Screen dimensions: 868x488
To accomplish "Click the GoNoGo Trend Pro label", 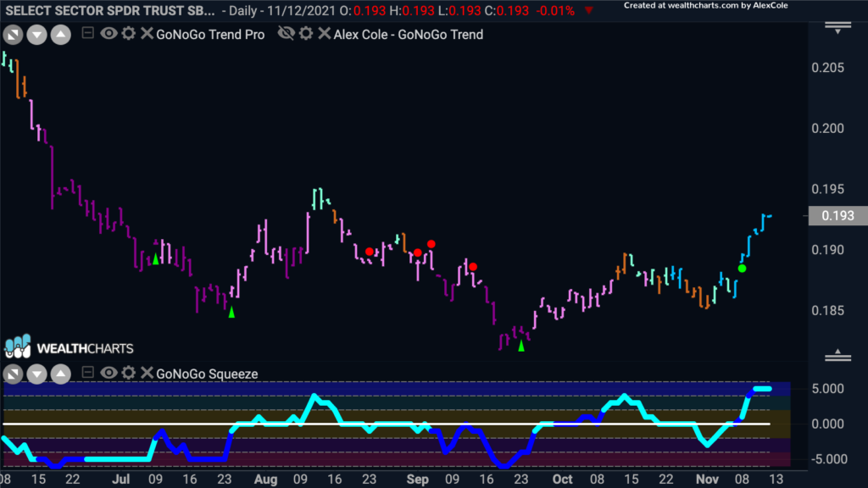I will pos(210,34).
